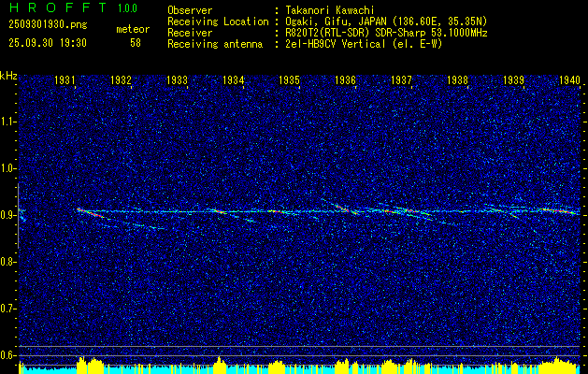Click the Receiving antenna label
The width and height of the screenshot is (588, 374).
215,44
